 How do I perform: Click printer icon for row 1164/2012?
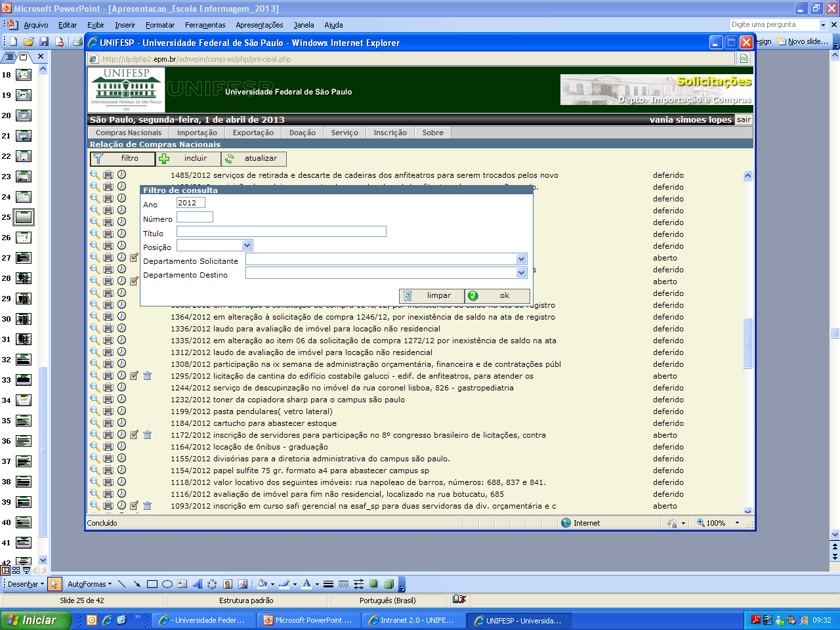(x=108, y=447)
